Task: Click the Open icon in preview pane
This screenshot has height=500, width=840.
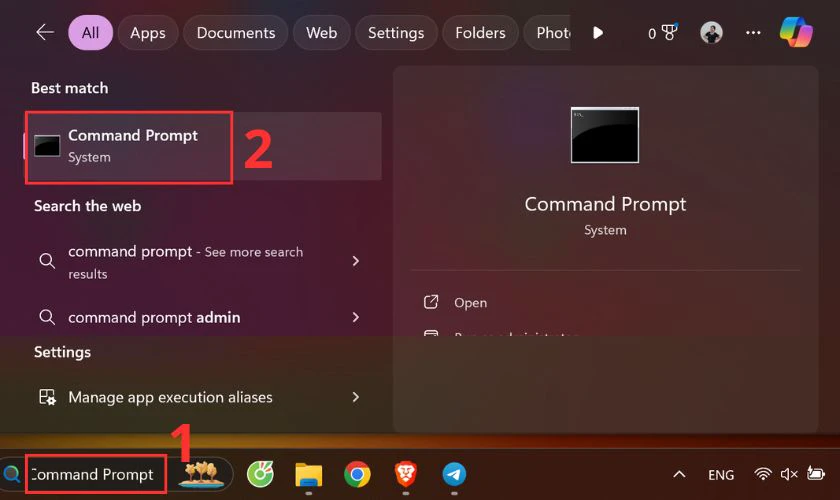Action: coord(431,302)
